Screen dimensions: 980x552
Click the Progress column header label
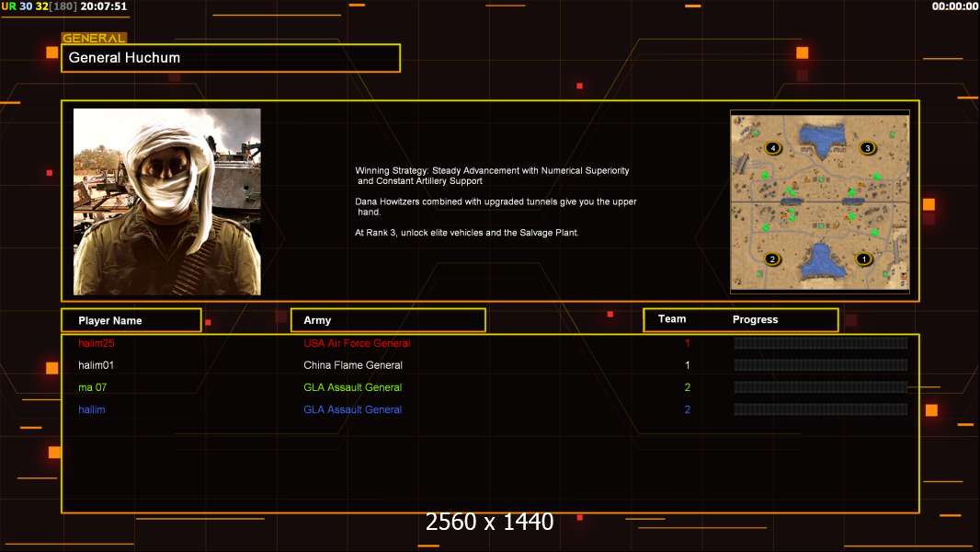click(x=755, y=320)
